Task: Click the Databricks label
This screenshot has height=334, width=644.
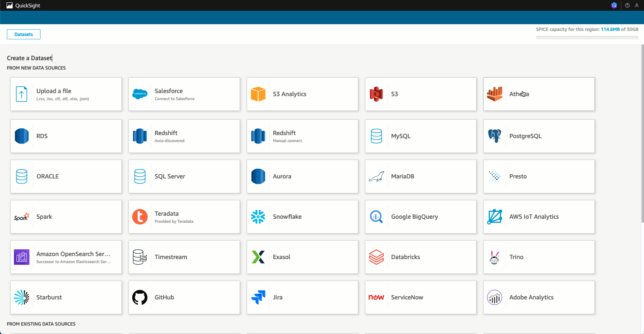Action: [x=405, y=257]
